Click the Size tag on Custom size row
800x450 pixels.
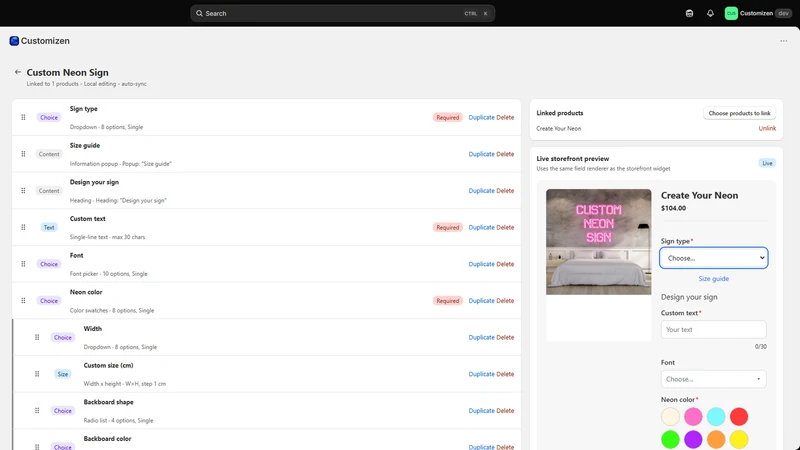(63, 374)
